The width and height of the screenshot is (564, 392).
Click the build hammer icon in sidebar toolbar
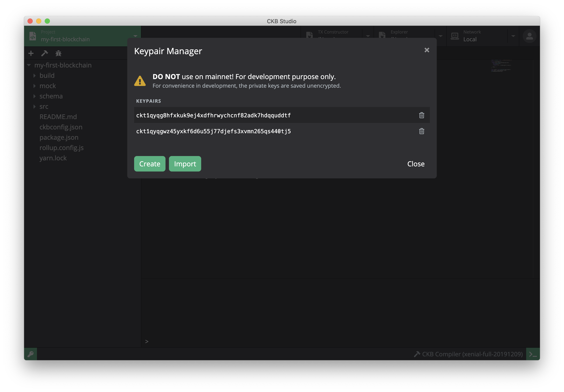pyautogui.click(x=44, y=53)
